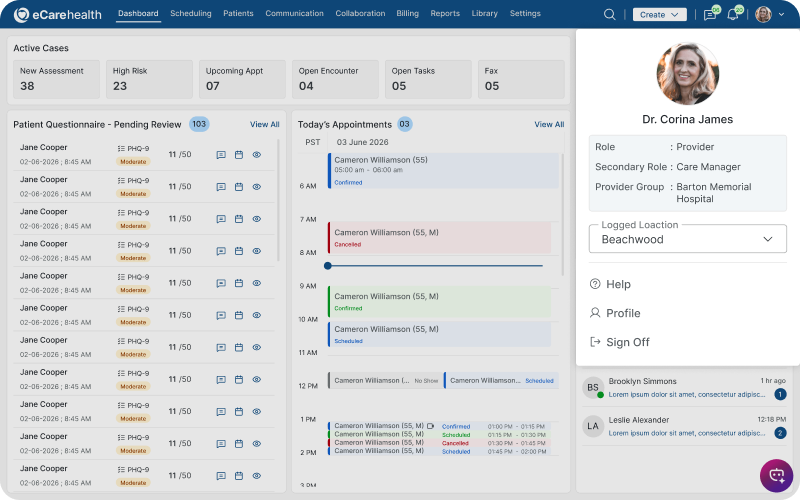Collapse profile menu via avatar chevron
800x500 pixels.
click(x=781, y=15)
